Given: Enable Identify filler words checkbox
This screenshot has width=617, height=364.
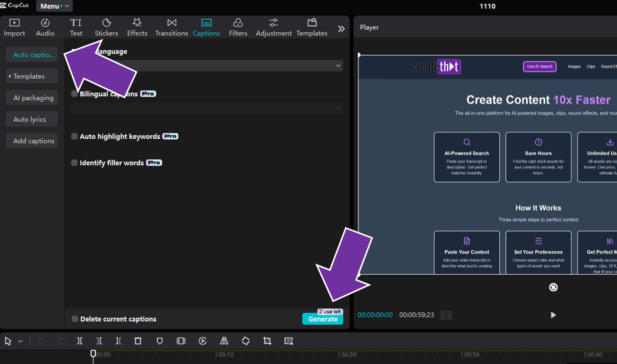Looking at the screenshot, I should (x=74, y=163).
